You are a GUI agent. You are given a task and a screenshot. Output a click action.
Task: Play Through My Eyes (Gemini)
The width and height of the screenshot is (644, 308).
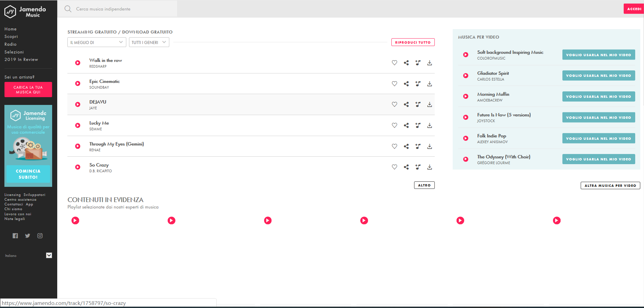pos(78,146)
